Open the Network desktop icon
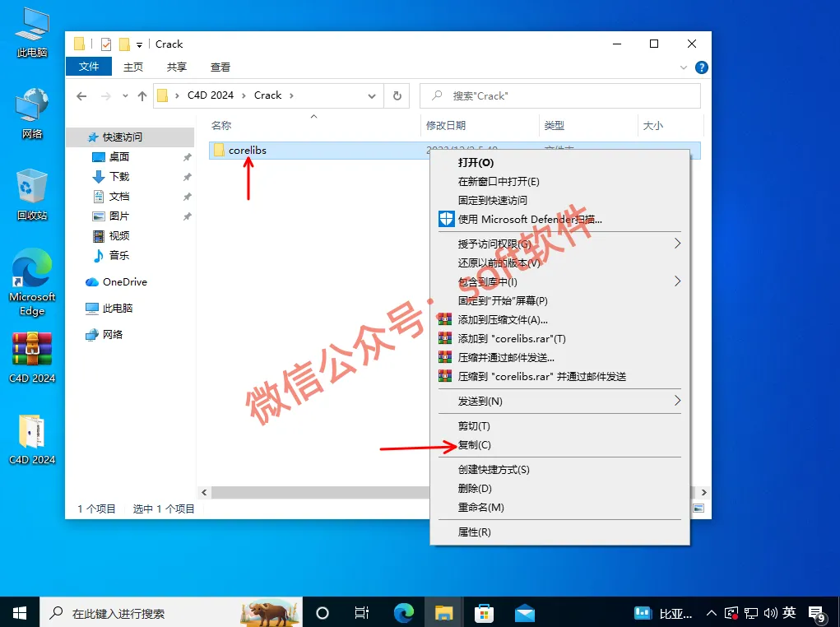This screenshot has height=627, width=840. click(31, 114)
